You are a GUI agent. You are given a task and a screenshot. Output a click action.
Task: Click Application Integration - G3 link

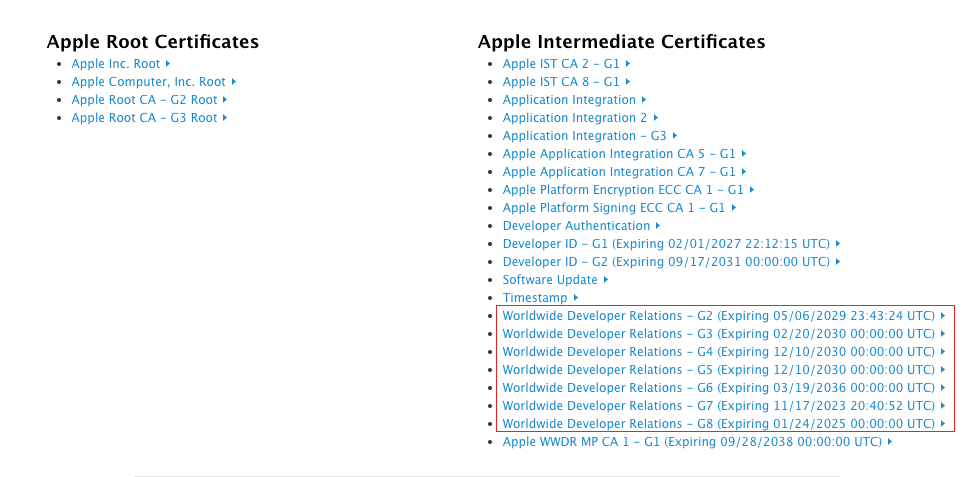(x=590, y=136)
